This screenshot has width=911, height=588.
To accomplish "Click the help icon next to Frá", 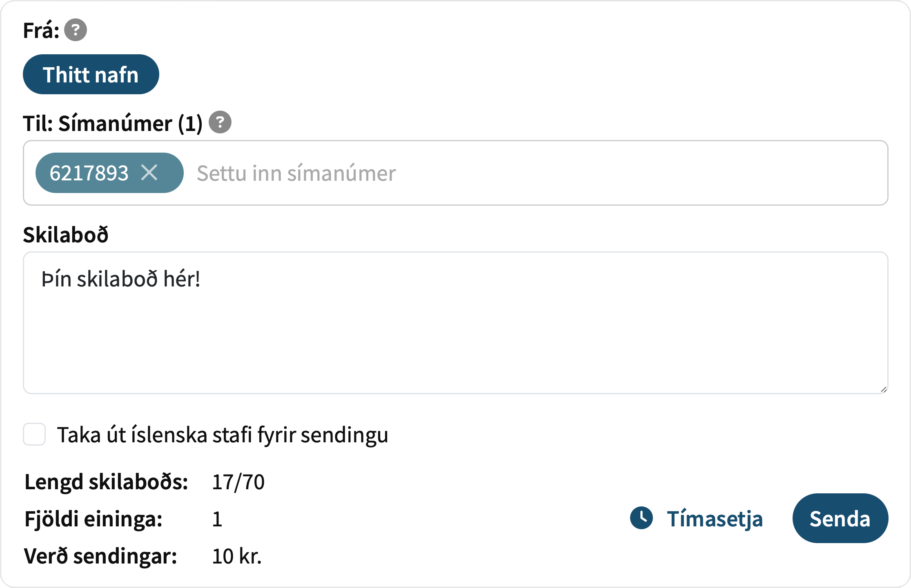I will 76,30.
